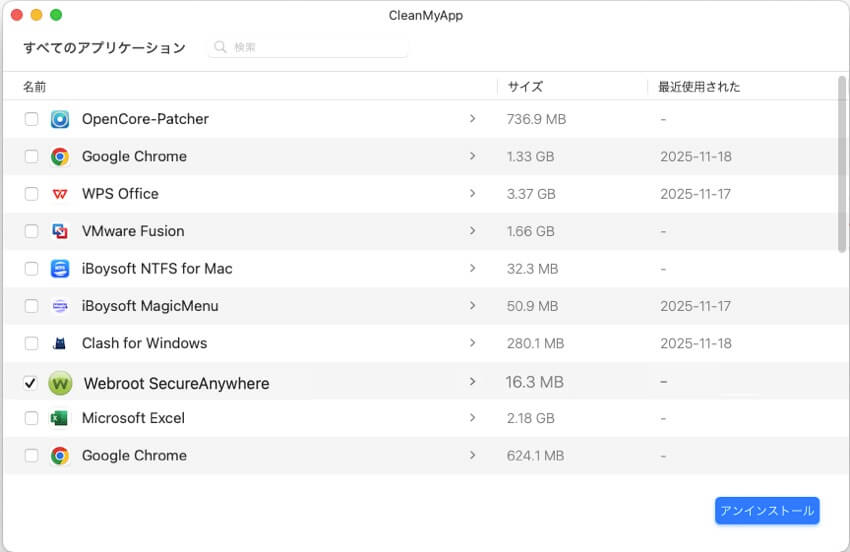Expand the VMware Fusion chevron
Viewport: 850px width, 552px height.
(472, 230)
